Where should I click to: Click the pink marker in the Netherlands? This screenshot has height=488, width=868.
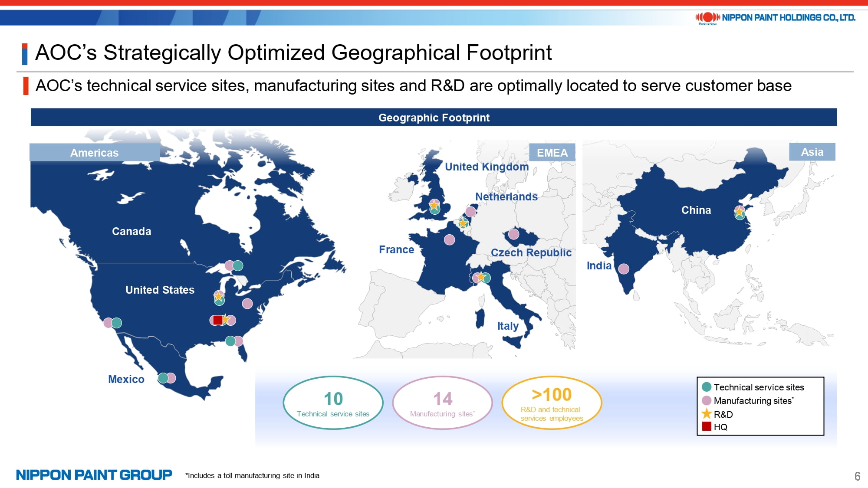(x=470, y=212)
